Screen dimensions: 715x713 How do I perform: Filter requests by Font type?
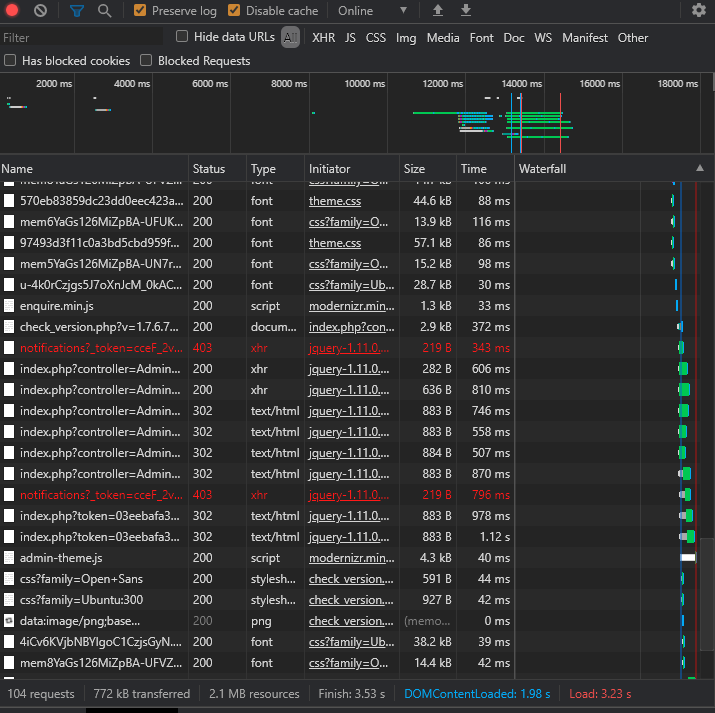point(481,38)
